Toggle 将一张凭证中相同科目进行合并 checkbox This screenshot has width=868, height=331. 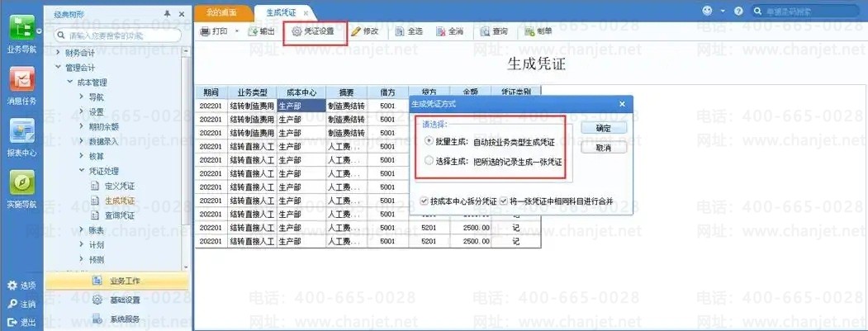(502, 201)
